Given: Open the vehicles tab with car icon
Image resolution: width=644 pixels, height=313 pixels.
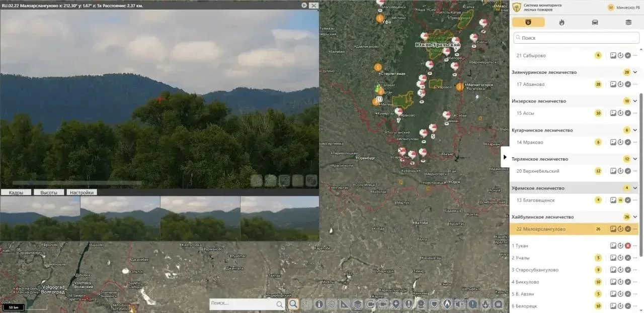Looking at the screenshot, I should 595,22.
